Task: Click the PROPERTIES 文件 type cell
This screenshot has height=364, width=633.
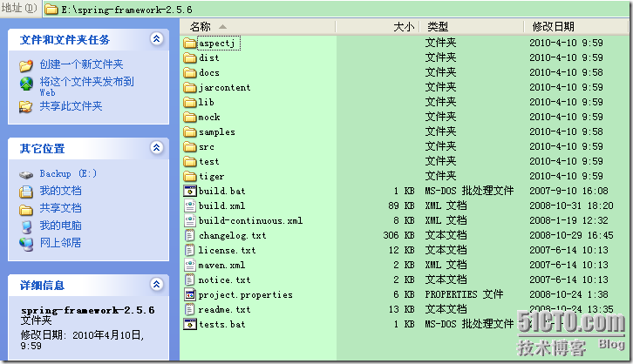Action: [464, 294]
